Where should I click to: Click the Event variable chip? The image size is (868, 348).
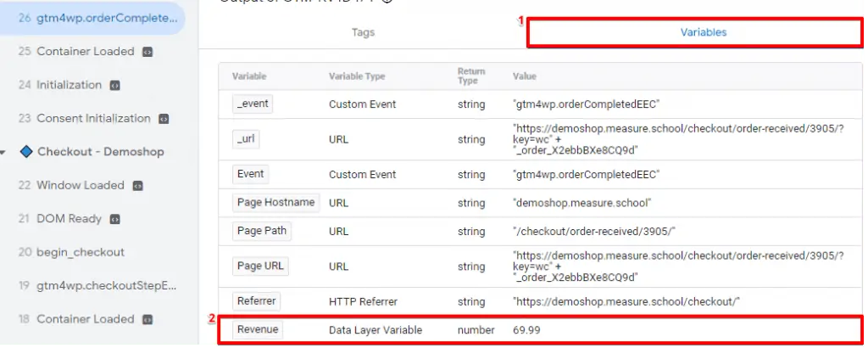point(251,174)
